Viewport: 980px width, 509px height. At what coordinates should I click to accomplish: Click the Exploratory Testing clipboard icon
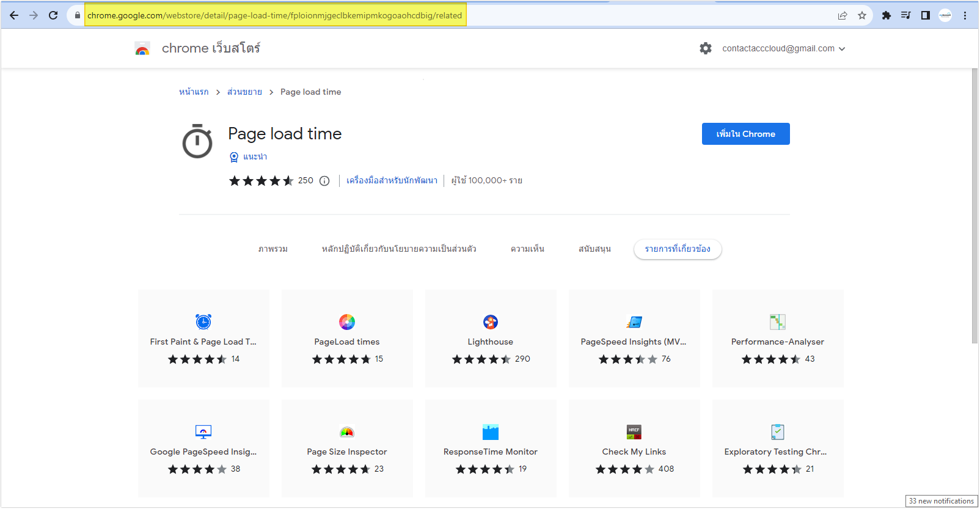tap(778, 432)
